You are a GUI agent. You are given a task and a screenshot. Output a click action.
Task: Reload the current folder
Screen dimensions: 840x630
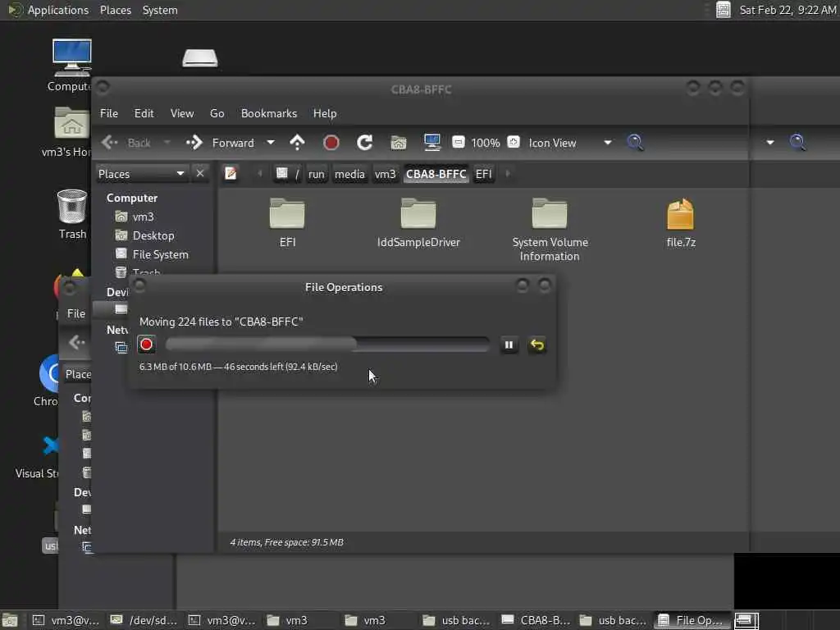[x=365, y=143]
